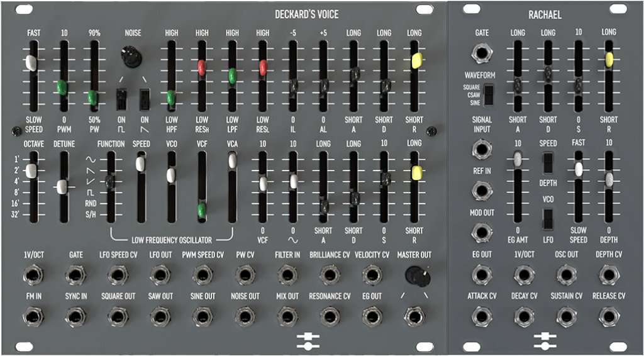Viewport: 644px width, 356px height.
Task: Click the green PW slider cap
Action: [93, 97]
